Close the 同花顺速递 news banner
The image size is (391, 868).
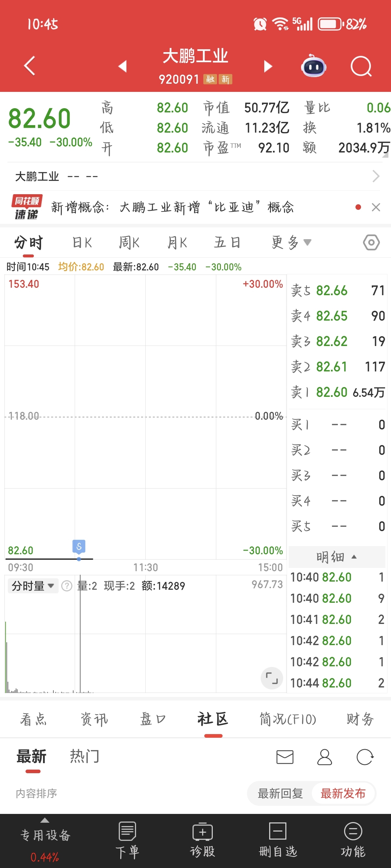click(376, 207)
